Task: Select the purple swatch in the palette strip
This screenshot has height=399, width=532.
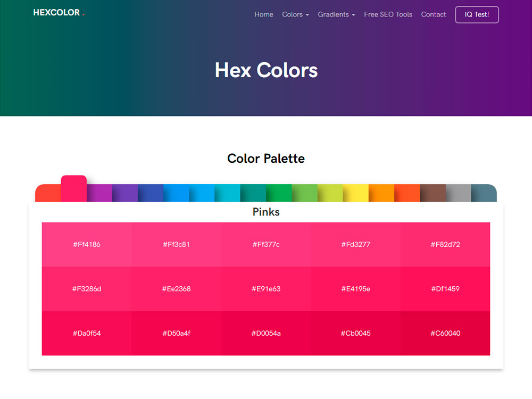Action: tap(124, 193)
